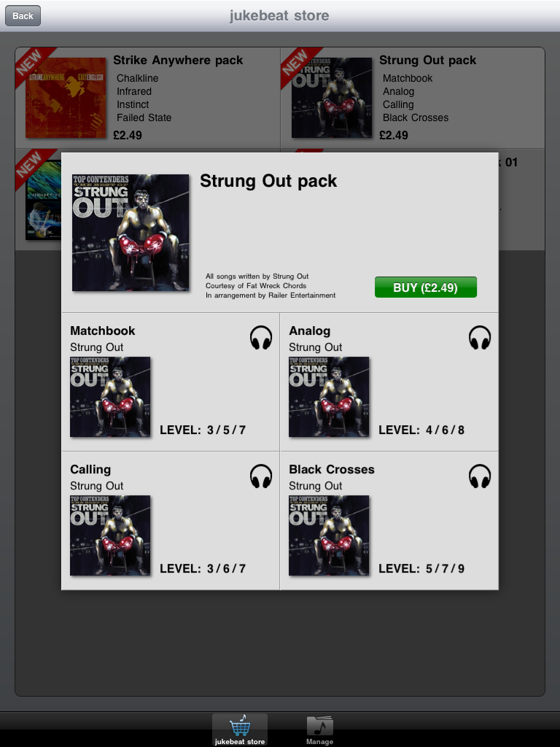Tap the Black Crosses song album thumbnail

[329, 535]
